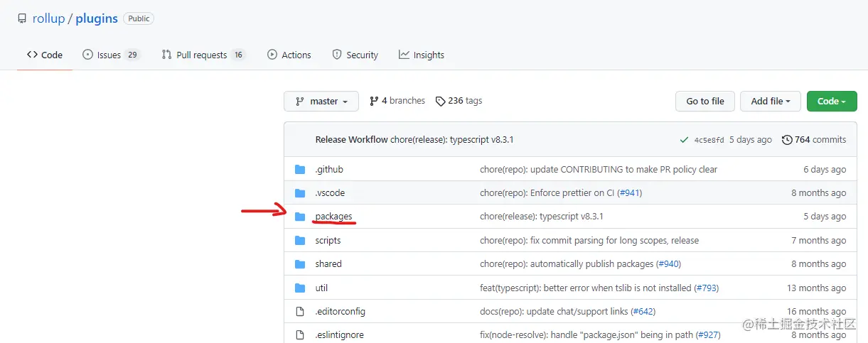This screenshot has width=868, height=343.
Task: Click the folder icon for shared
Action: coord(300,264)
